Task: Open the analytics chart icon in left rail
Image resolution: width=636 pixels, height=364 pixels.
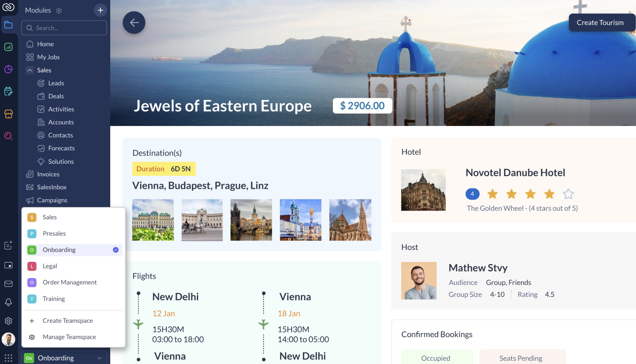Action: (x=8, y=47)
